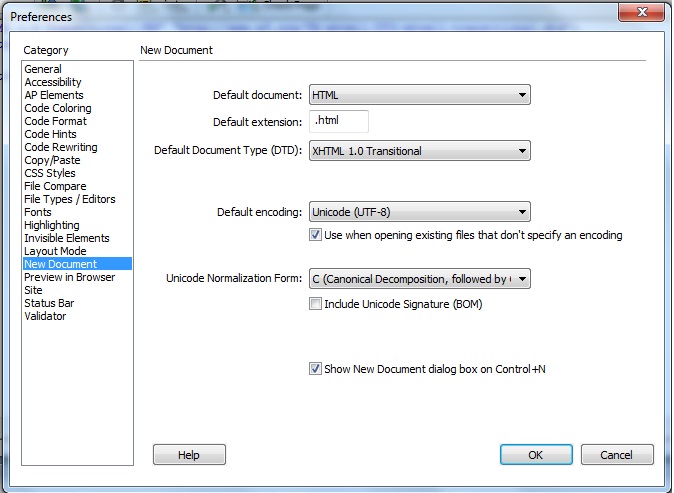This screenshot has width=674, height=493.
Task: Click the Cancel button
Action: coord(617,455)
